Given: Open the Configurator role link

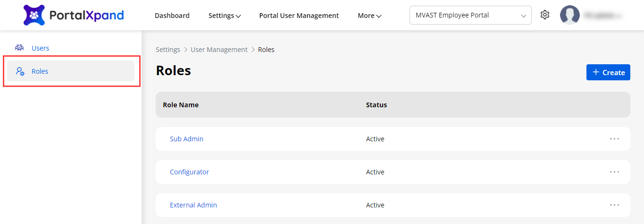Looking at the screenshot, I should [189, 172].
